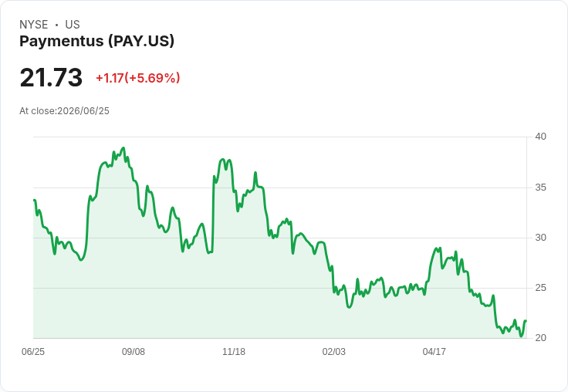Select the 04/17 date axis label
Image resolution: width=568 pixels, height=392 pixels.
pyautogui.click(x=434, y=351)
